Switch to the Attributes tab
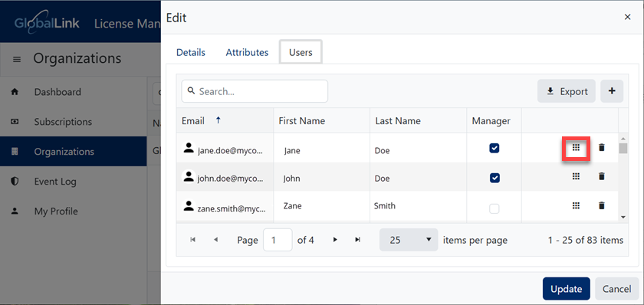The image size is (644, 305). [247, 53]
